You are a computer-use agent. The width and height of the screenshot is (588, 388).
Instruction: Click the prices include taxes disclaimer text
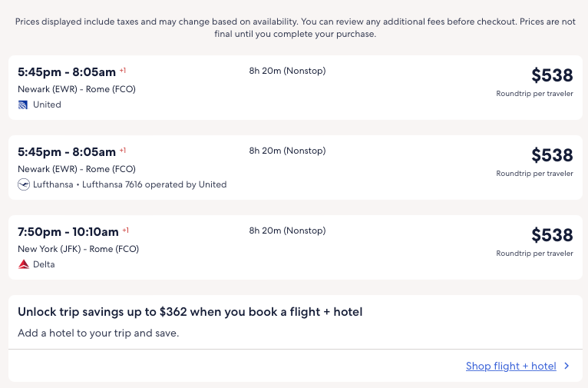[294, 28]
